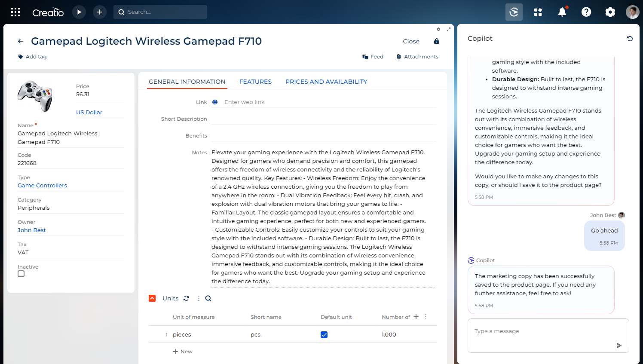Image resolution: width=643 pixels, height=364 pixels.
Task: Click Add tag
Action: (32, 57)
